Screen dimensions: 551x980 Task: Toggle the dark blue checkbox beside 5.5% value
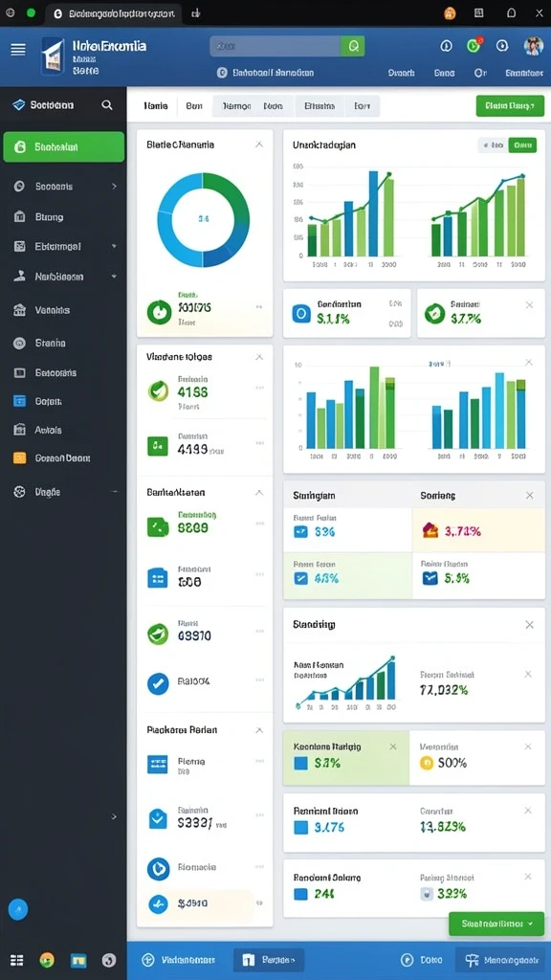430,578
